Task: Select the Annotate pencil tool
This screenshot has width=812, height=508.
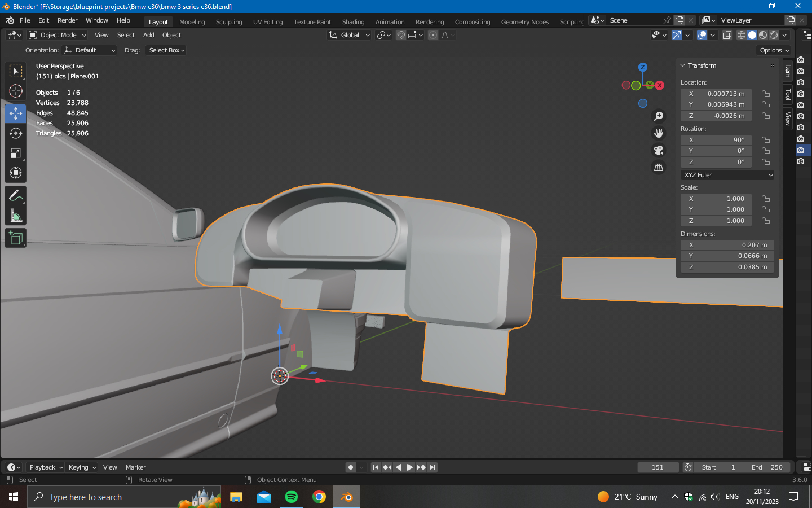Action: (15, 196)
